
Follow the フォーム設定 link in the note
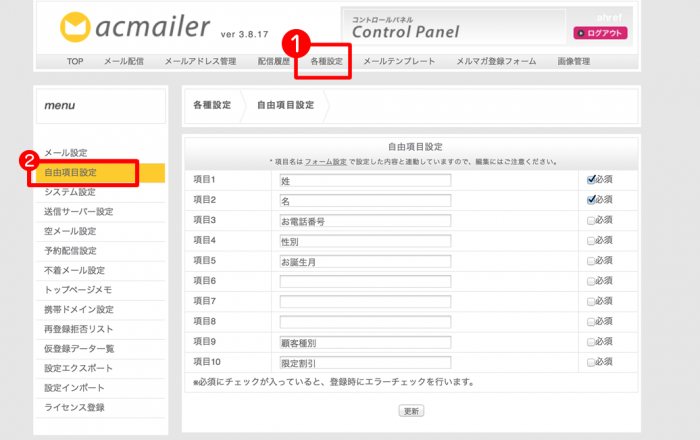pos(326,162)
